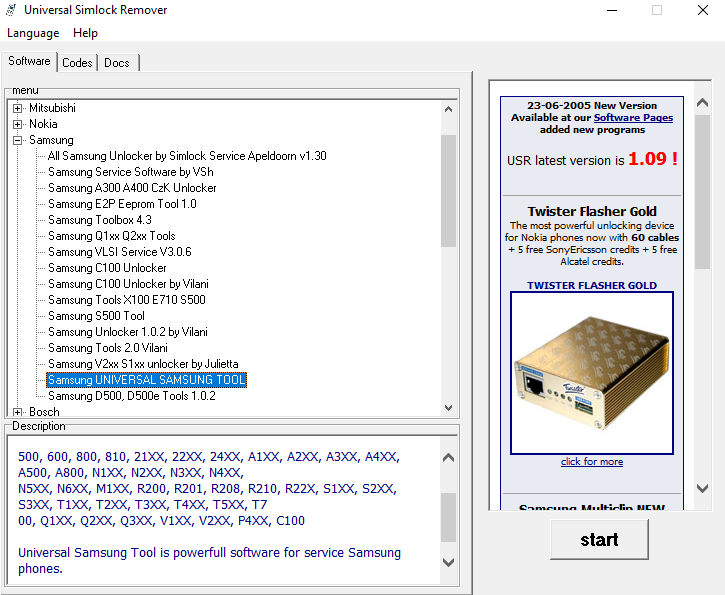Expand the Bosch tree node

pos(18,412)
